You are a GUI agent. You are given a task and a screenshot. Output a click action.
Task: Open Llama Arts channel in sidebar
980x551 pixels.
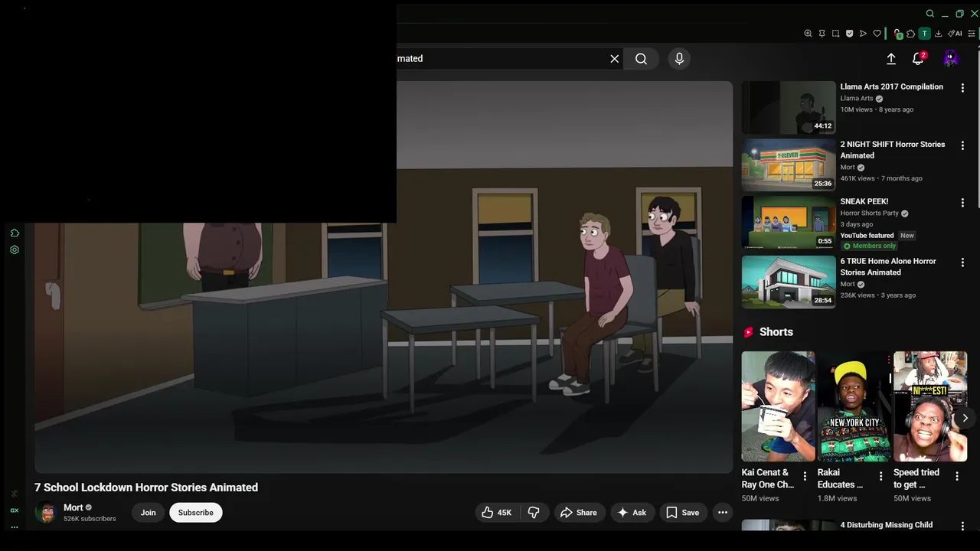(x=857, y=99)
